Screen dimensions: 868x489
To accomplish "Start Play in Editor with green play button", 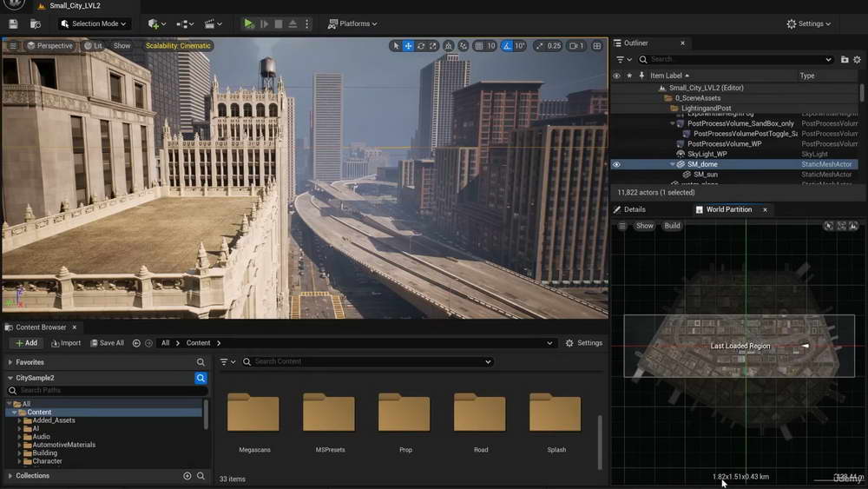I will (x=248, y=23).
